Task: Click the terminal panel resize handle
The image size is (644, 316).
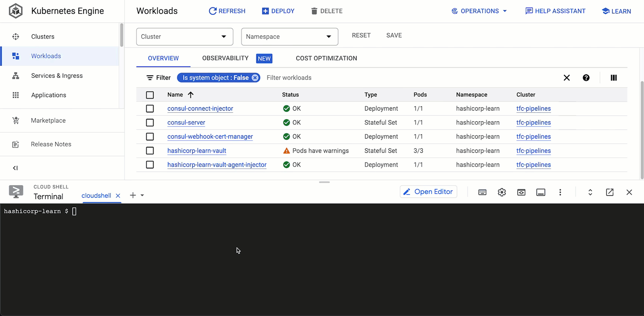Action: tap(324, 182)
